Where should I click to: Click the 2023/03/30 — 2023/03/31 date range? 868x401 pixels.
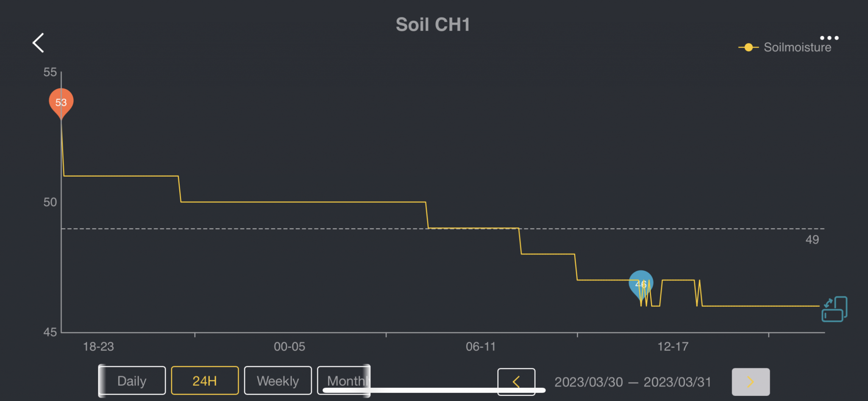tap(632, 382)
